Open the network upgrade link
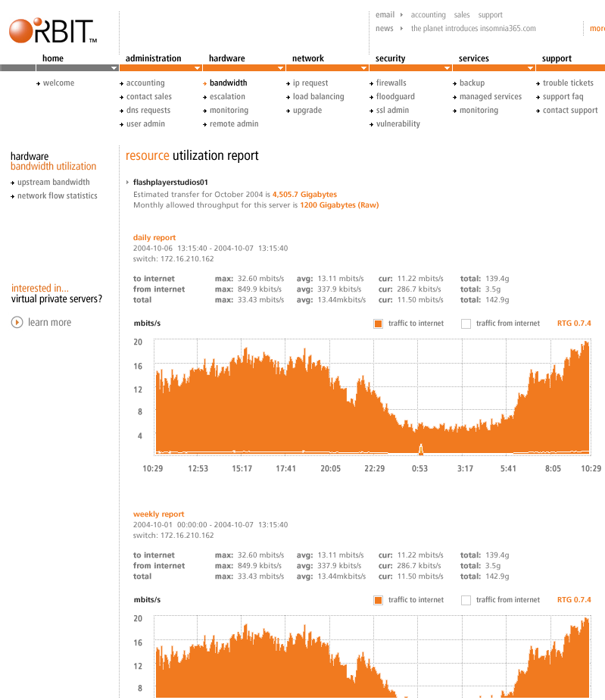The height and width of the screenshot is (700, 605). pyautogui.click(x=307, y=111)
